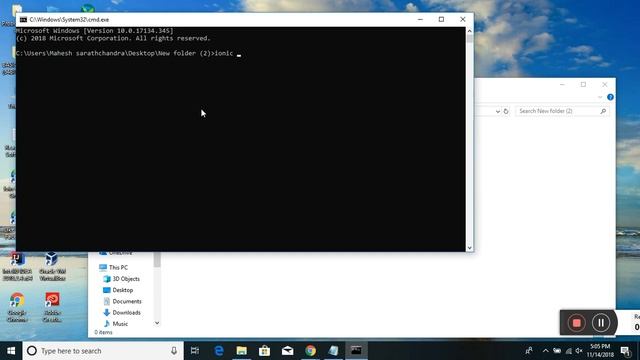640x360 pixels.
Task: Expand the Explorer ribbon chevron
Action: (600, 97)
